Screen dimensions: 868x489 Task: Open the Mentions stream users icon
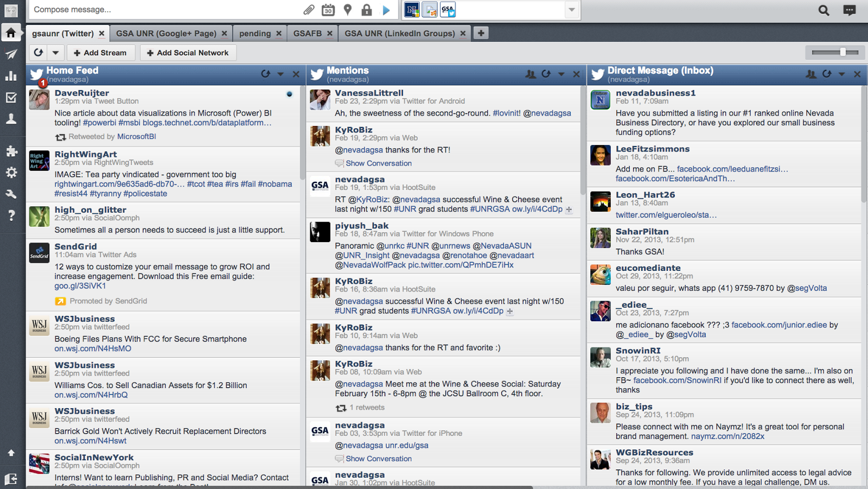pyautogui.click(x=531, y=74)
